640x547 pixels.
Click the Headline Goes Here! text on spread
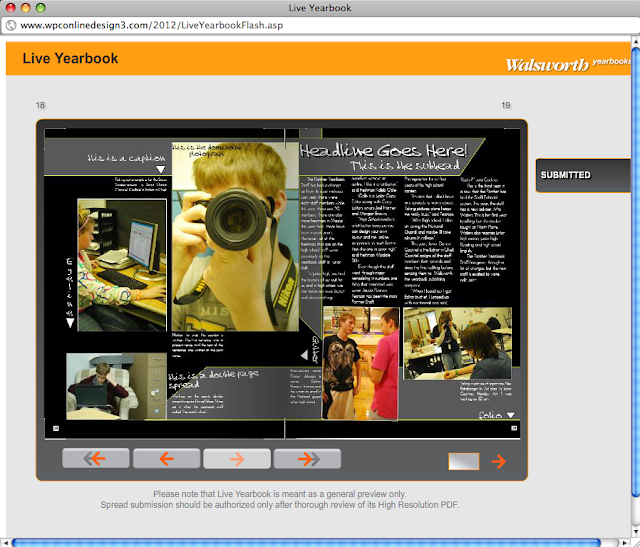383,151
